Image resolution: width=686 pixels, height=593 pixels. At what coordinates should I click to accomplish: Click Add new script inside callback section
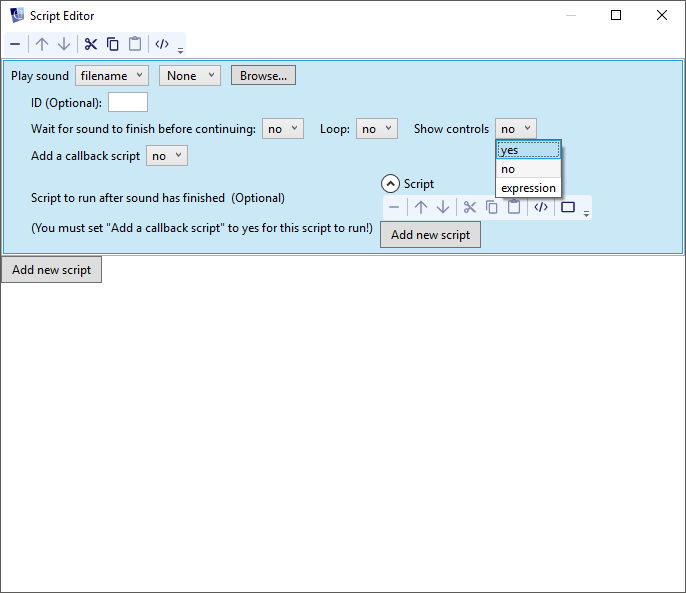tap(430, 235)
